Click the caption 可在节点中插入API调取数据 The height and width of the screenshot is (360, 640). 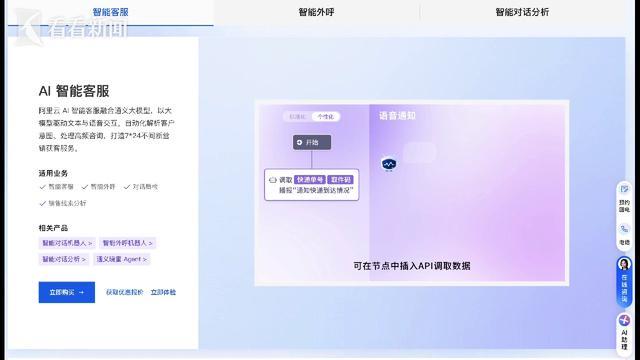click(x=412, y=266)
